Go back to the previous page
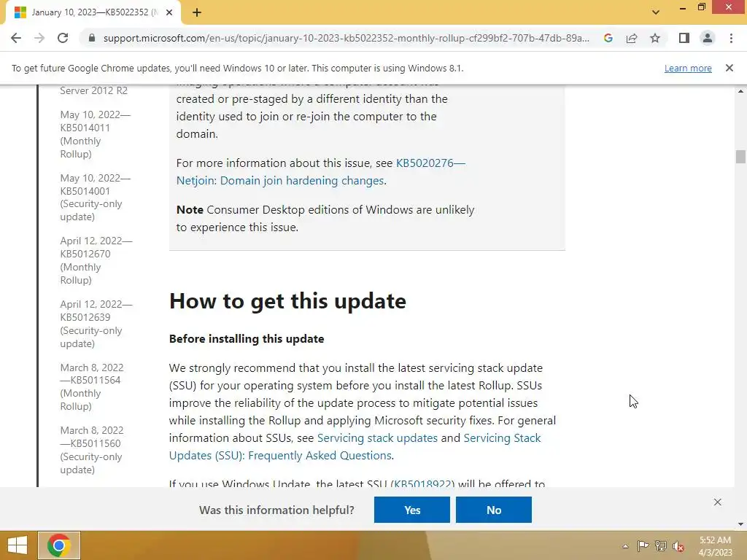 [16, 38]
